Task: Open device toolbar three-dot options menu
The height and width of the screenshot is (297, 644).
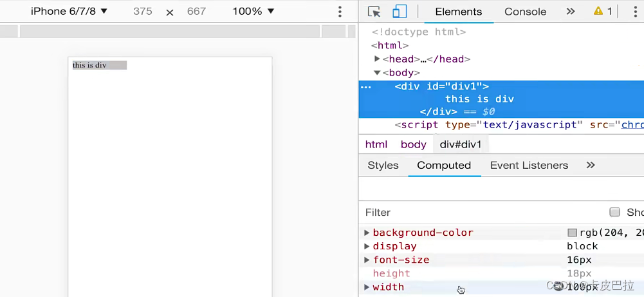Action: (x=340, y=12)
